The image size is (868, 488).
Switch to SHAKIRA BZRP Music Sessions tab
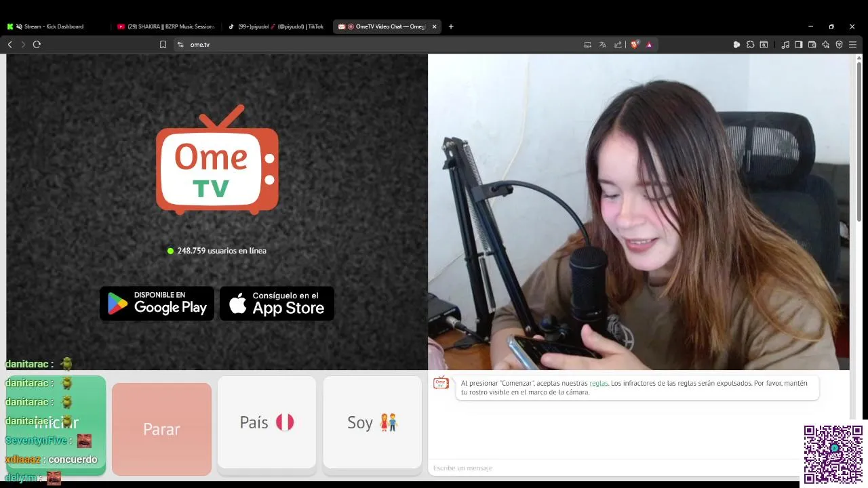coord(166,26)
